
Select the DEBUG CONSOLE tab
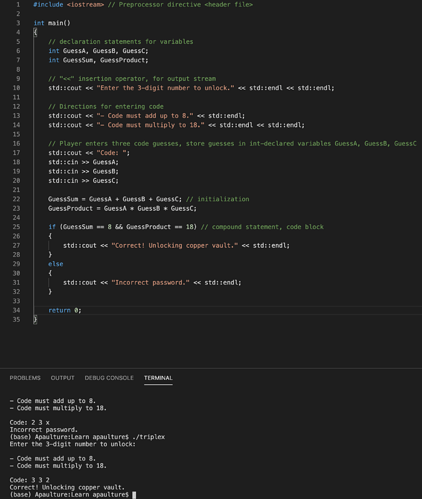(x=109, y=378)
